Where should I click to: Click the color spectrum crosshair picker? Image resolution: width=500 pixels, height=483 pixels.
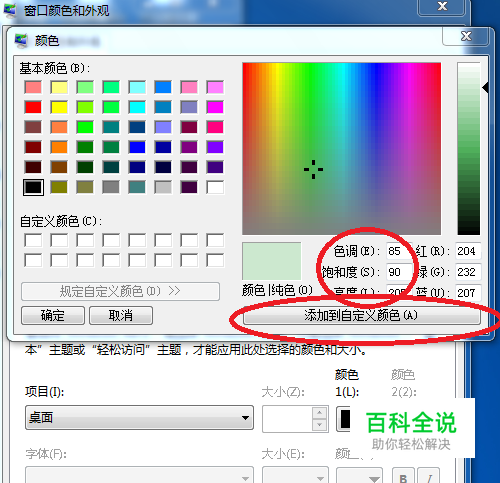point(313,169)
